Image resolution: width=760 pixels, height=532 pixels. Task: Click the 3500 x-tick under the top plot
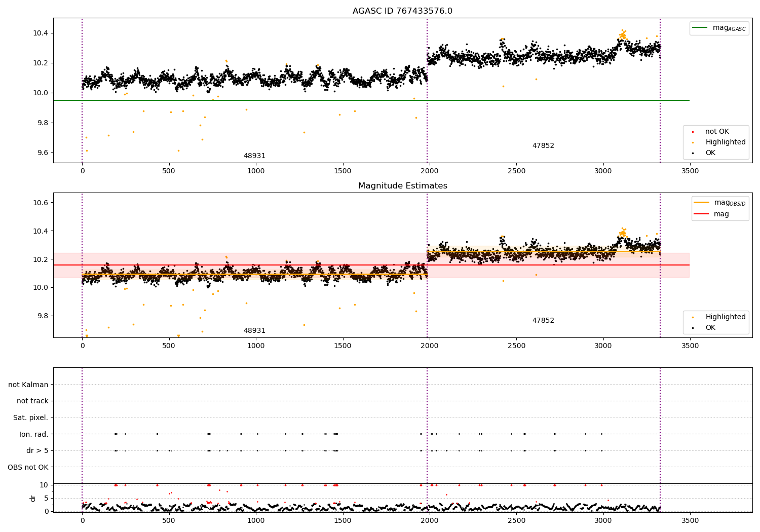tap(690, 171)
